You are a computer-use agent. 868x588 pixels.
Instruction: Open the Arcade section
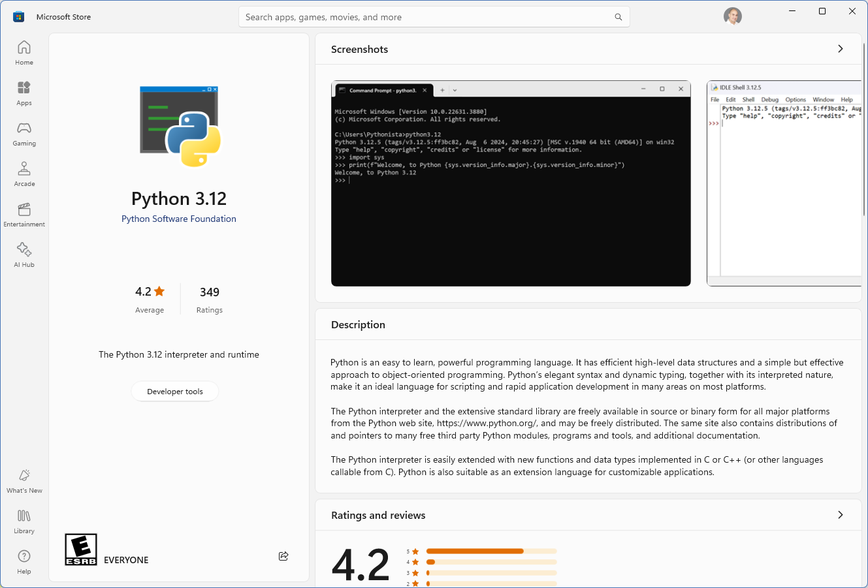click(24, 174)
